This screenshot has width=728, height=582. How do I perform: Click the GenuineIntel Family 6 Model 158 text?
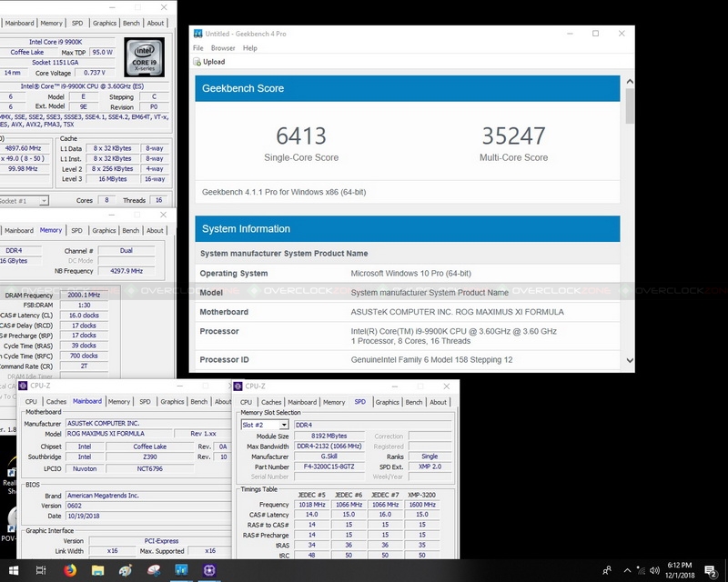pyautogui.click(x=431, y=360)
